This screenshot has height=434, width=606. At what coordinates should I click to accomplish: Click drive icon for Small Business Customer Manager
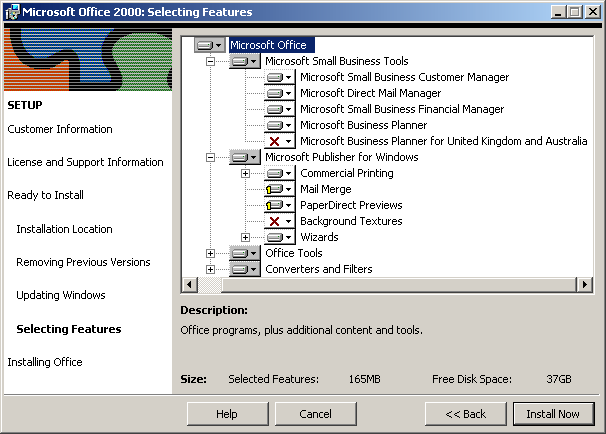(x=280, y=77)
